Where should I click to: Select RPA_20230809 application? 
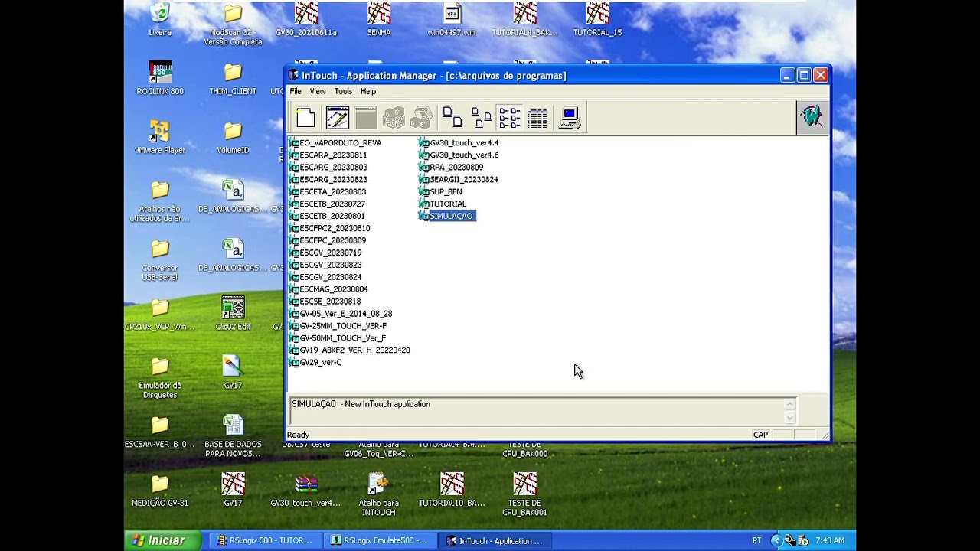point(451,167)
